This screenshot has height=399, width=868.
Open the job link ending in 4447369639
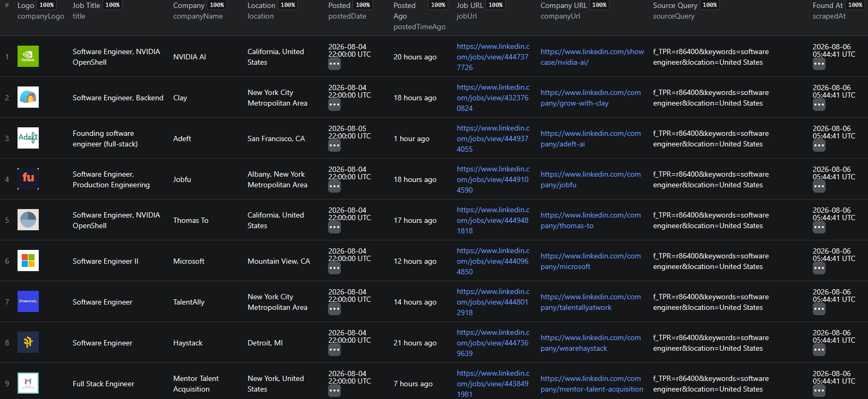coord(493,343)
